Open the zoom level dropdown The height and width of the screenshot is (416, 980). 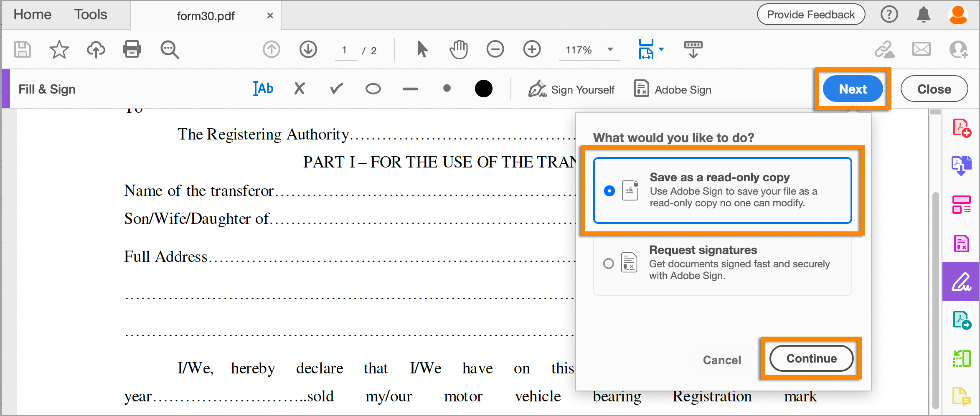pos(610,49)
